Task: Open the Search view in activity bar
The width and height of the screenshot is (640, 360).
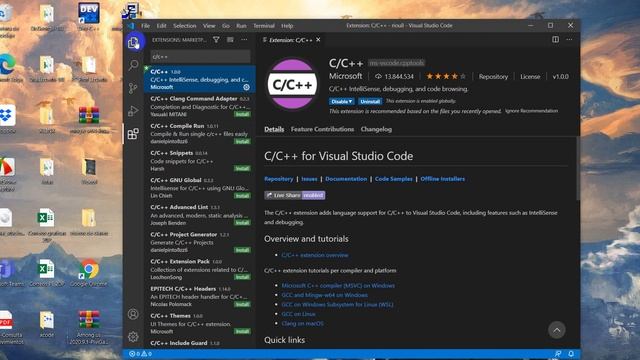Action: (x=133, y=65)
